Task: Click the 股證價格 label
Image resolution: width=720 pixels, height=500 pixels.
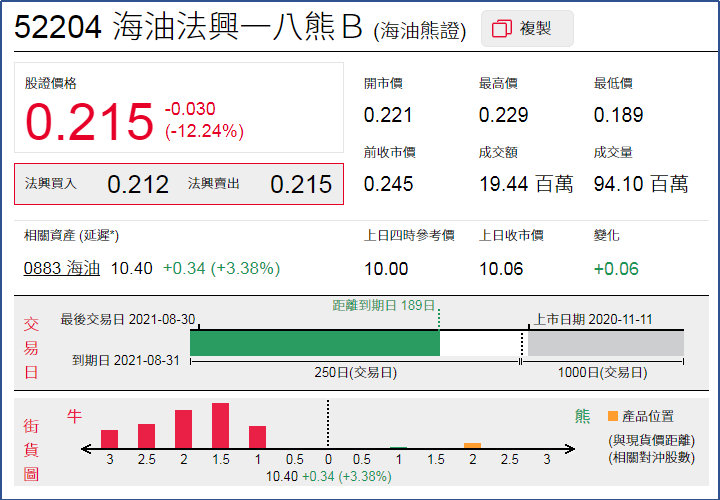Action: [x=51, y=84]
